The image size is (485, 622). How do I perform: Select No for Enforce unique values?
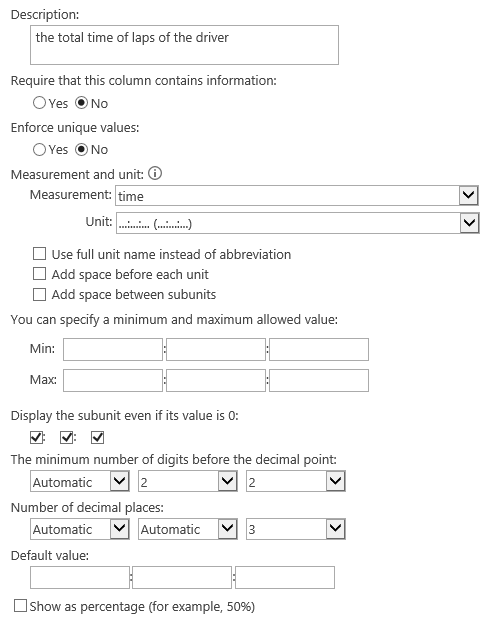tap(81, 150)
